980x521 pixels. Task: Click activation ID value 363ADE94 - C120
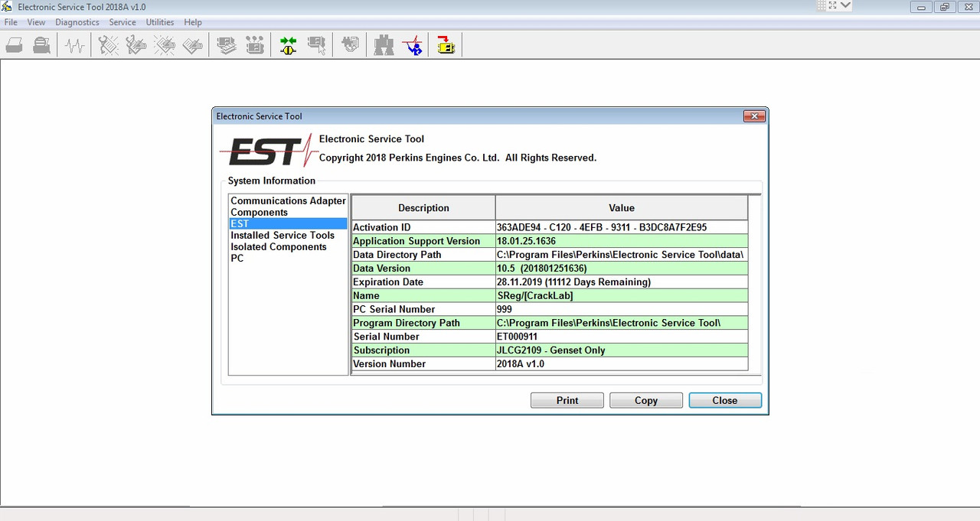click(622, 227)
